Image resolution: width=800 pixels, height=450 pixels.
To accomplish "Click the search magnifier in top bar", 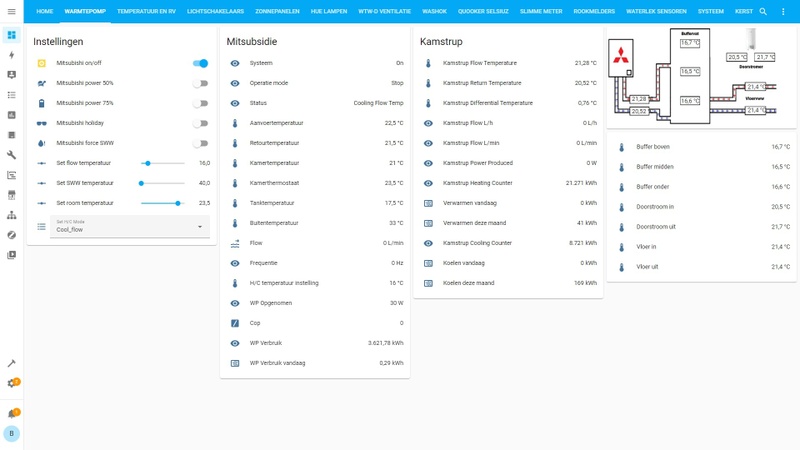I will tap(763, 11).
